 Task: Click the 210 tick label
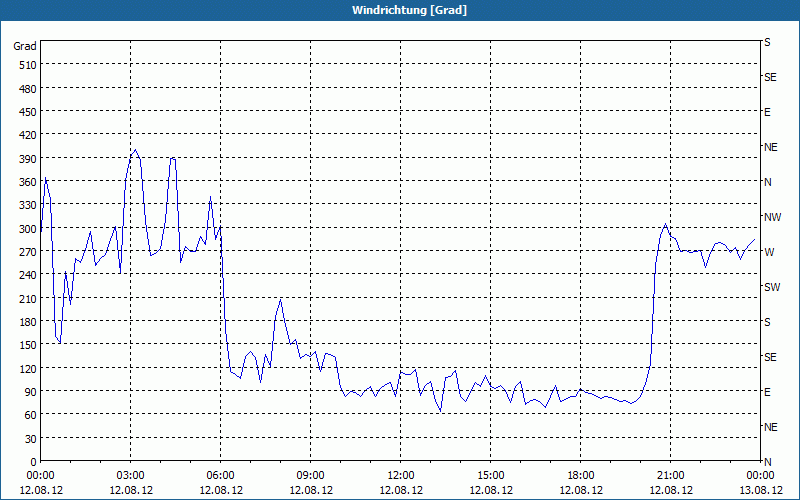pyautogui.click(x=28, y=298)
